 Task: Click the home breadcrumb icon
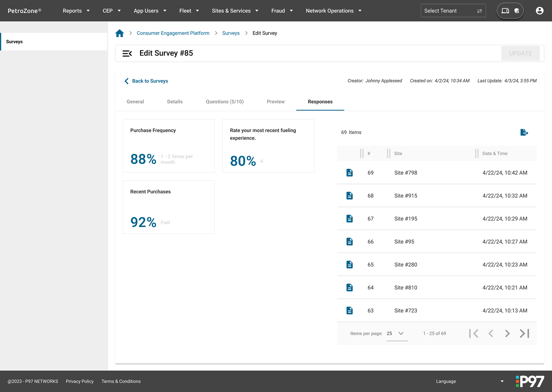pyautogui.click(x=120, y=33)
